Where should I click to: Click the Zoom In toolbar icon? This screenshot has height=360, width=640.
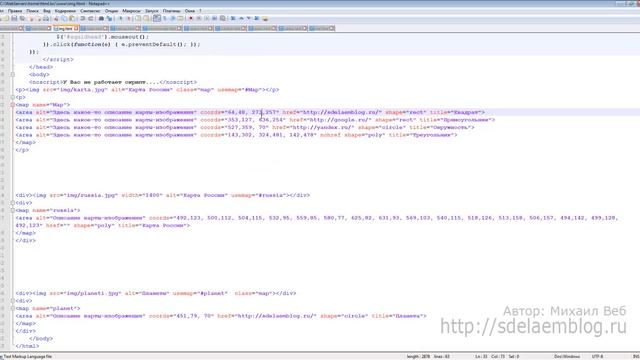coord(120,18)
